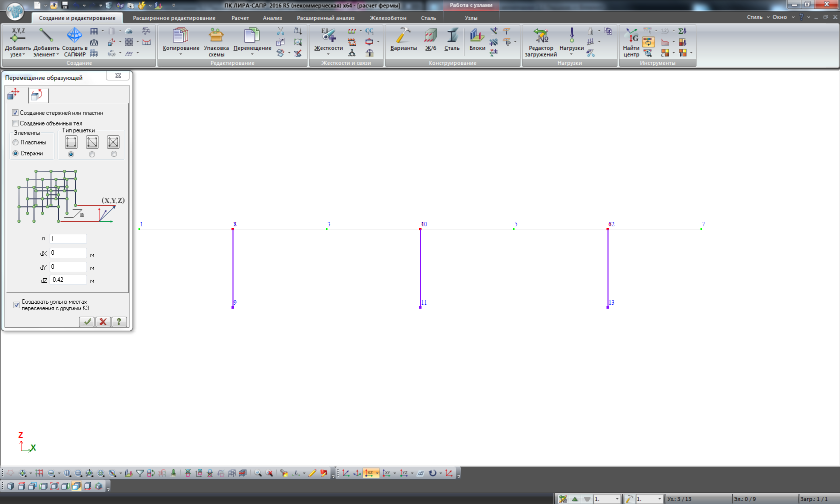Click the flashlight icon in bottom toolbar
Screen dimensions: 840x504
pyautogui.click(x=284, y=473)
